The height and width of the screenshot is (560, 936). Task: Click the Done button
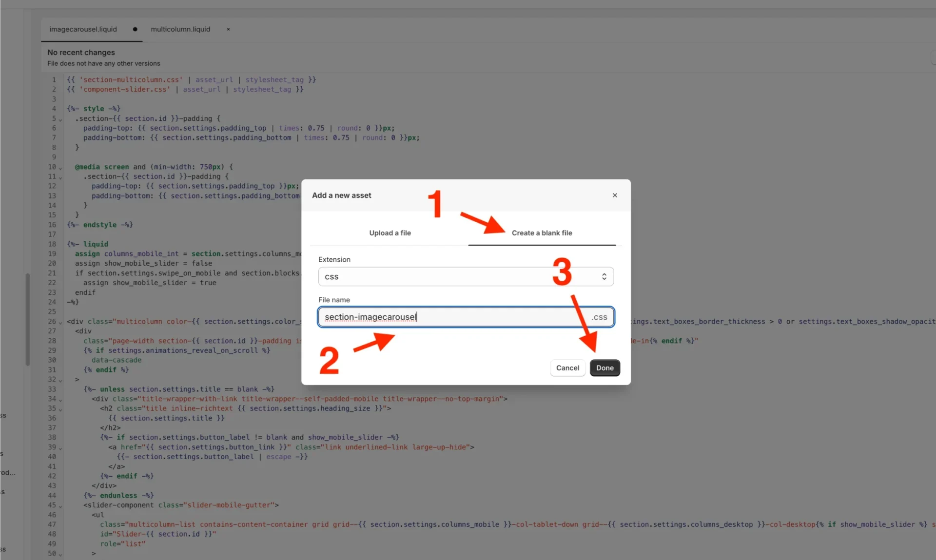(x=604, y=368)
